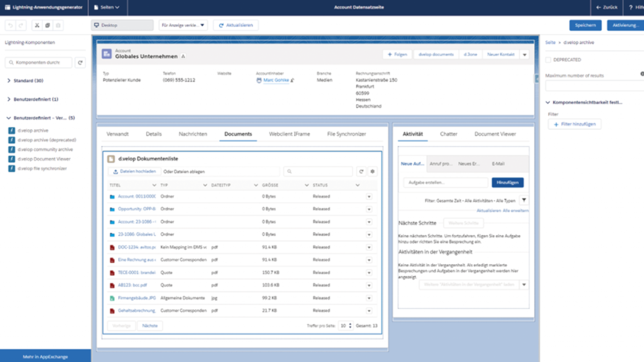644x362 pixels.
Task: Open the Für Anzeige verkleinern dropdown
Action: pos(183,25)
